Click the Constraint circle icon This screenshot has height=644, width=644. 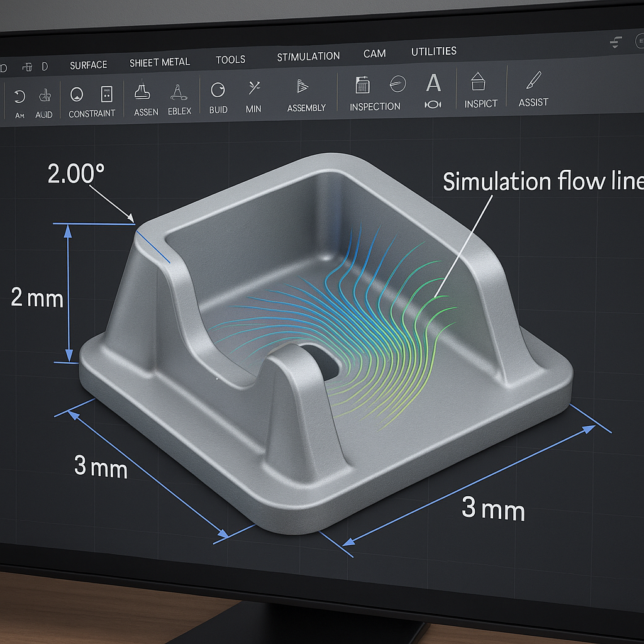coord(77,94)
